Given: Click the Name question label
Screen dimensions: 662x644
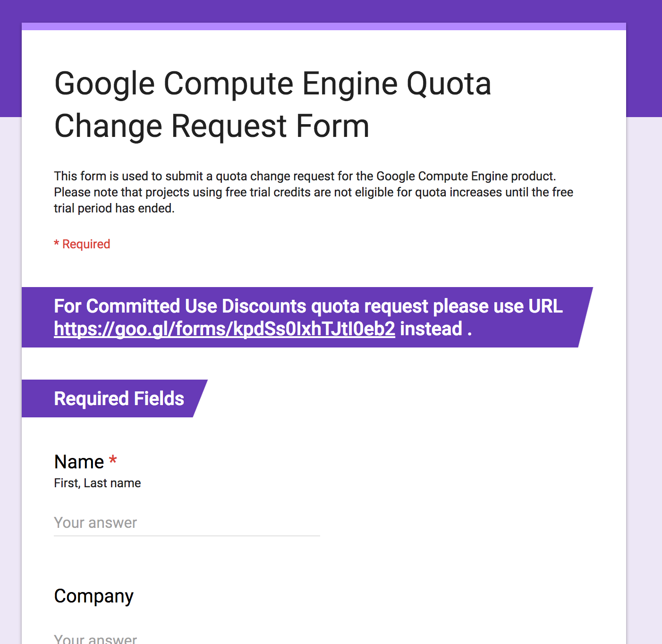Looking at the screenshot, I should point(79,462).
